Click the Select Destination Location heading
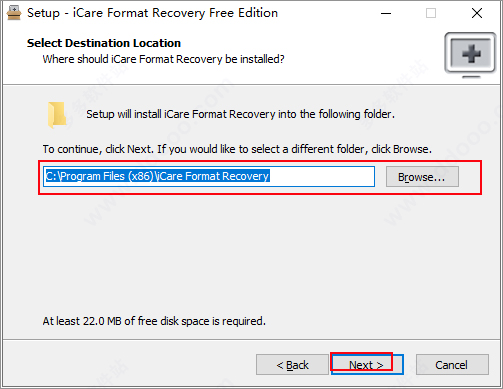 104,43
